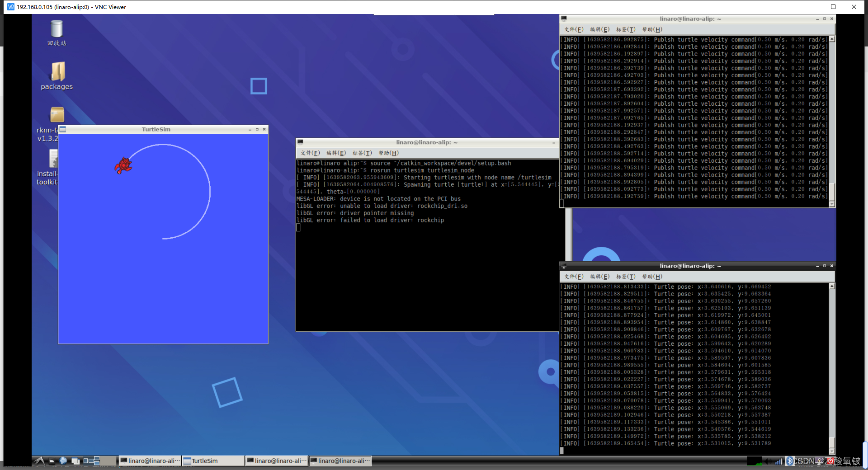
Task: Open 帮助(H) menu in the middle terminal
Action: [x=389, y=153]
